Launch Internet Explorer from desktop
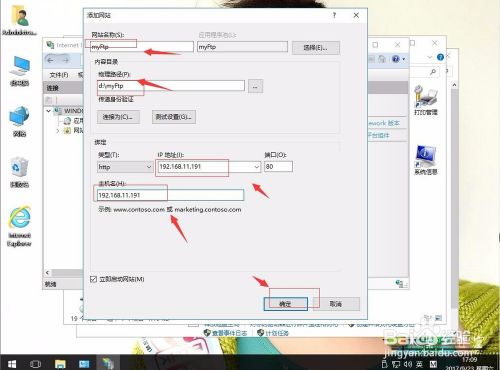Viewport: 500px width, 370px height. click(x=19, y=226)
